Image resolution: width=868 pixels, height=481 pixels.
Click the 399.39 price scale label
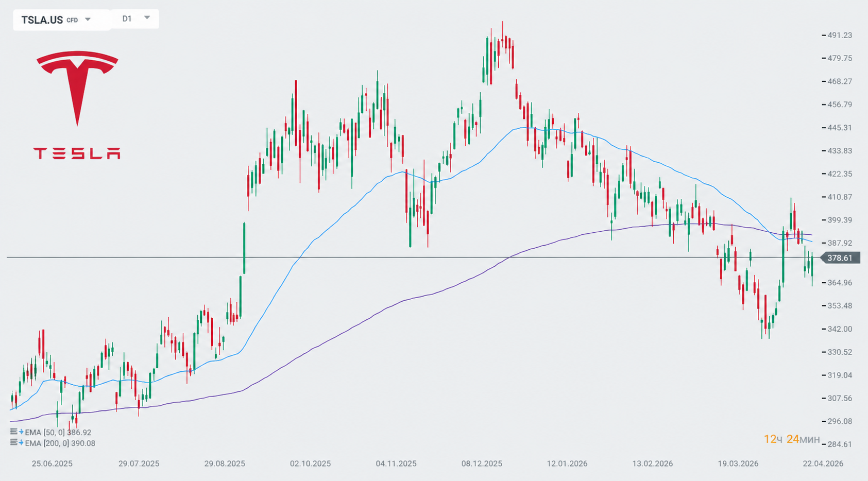point(840,220)
